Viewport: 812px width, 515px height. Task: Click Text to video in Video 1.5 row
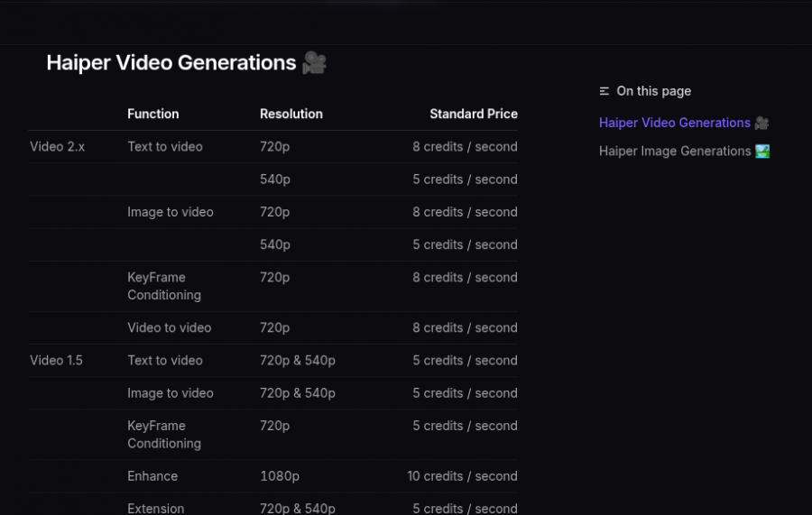(x=165, y=360)
